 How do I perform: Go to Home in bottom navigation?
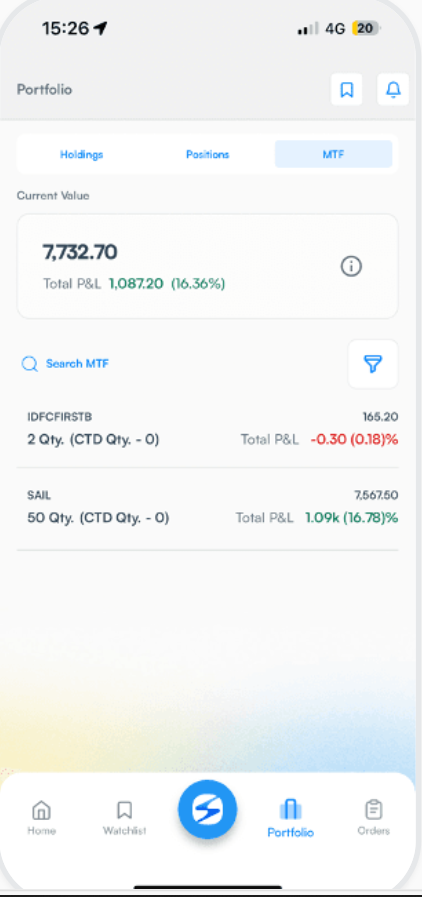coord(41,818)
